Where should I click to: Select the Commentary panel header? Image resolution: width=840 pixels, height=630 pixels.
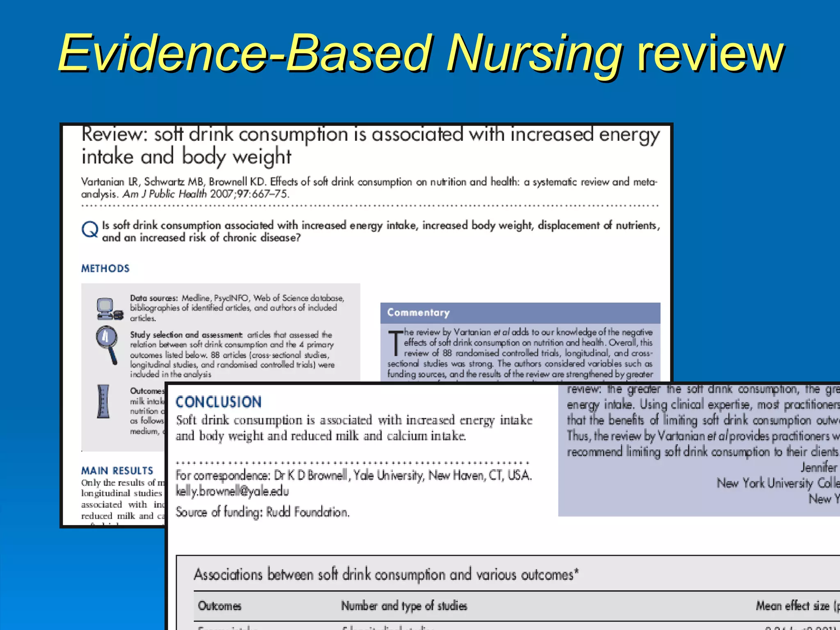(x=520, y=313)
